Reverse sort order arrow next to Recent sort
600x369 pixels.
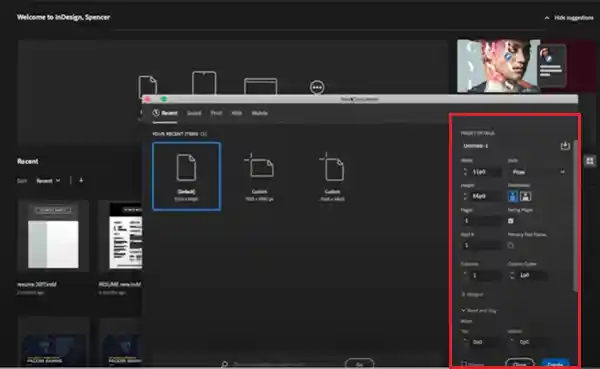81,180
